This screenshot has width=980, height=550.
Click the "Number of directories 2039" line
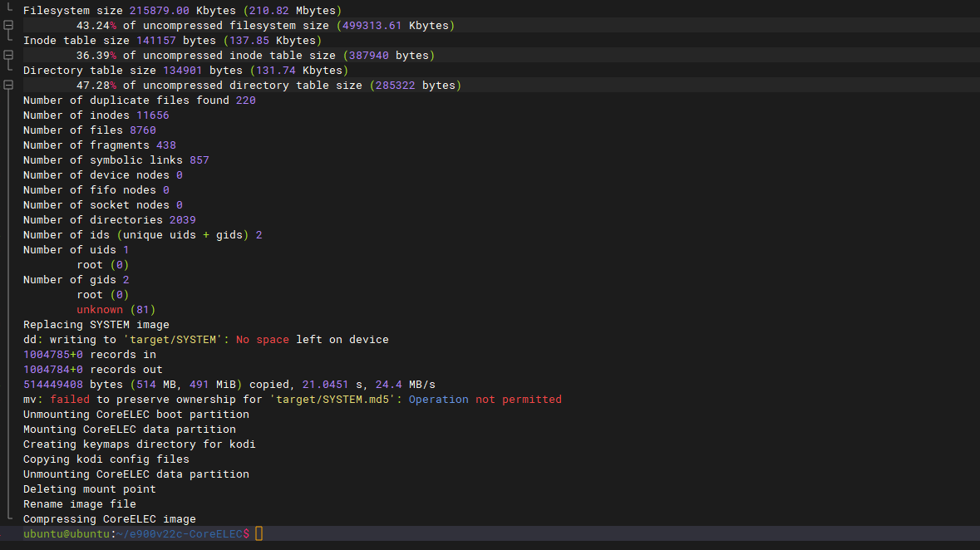pos(109,220)
